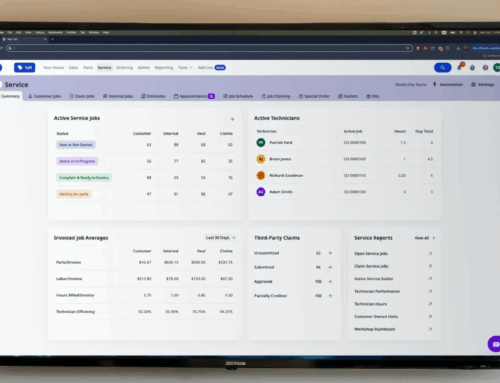Click Adam Smith's avatar
Viewport: 500px width, 383px height.
click(x=261, y=192)
